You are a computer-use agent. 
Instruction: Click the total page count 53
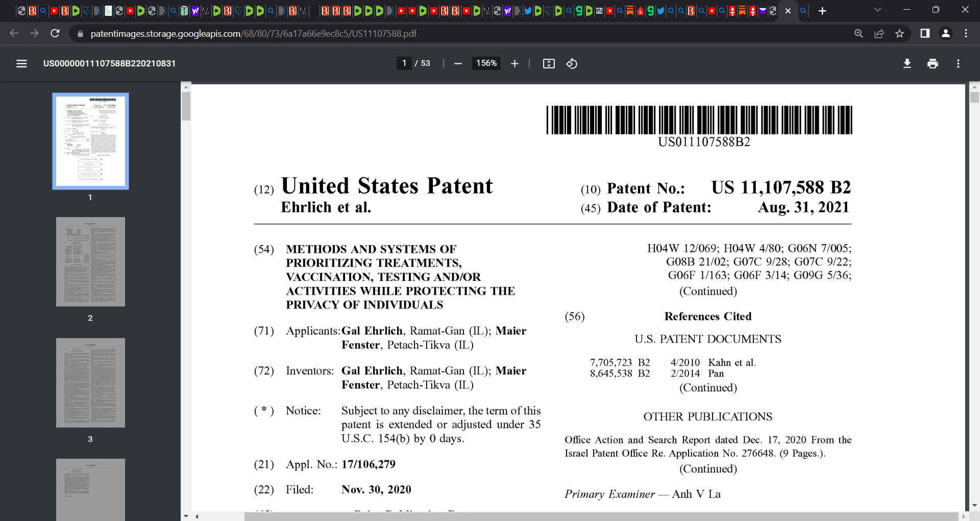426,63
